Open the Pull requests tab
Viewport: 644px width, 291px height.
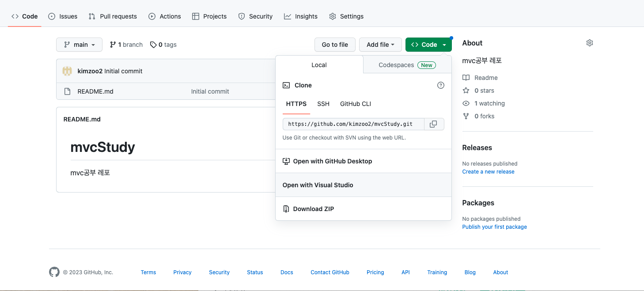(x=113, y=16)
